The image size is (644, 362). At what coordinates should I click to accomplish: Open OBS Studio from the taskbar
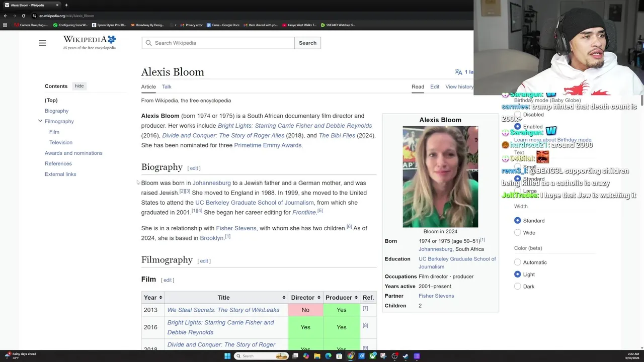click(394, 356)
